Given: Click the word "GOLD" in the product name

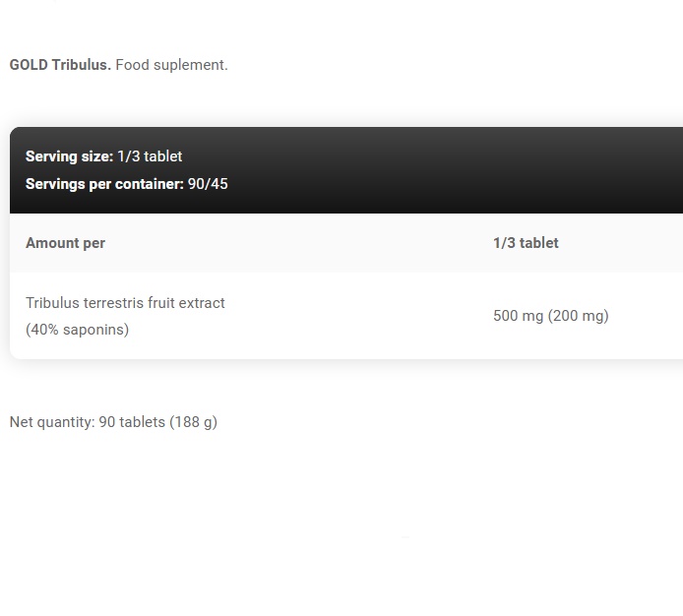Looking at the screenshot, I should (29, 65).
